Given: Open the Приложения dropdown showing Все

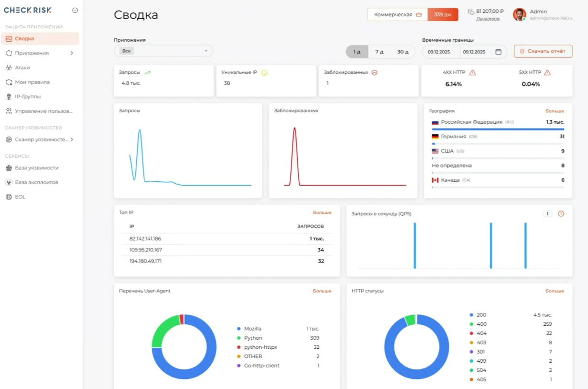Looking at the screenshot, I should pos(163,51).
